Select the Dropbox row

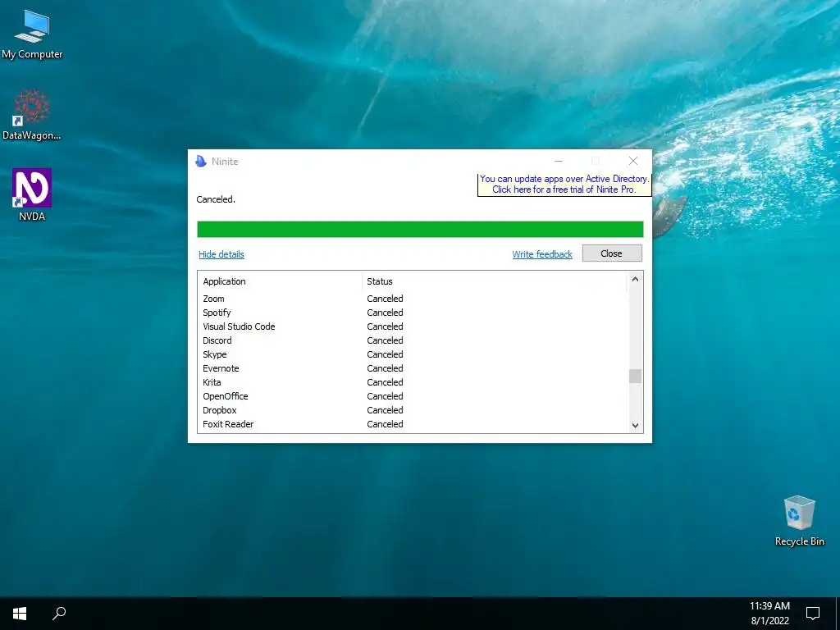(413, 410)
